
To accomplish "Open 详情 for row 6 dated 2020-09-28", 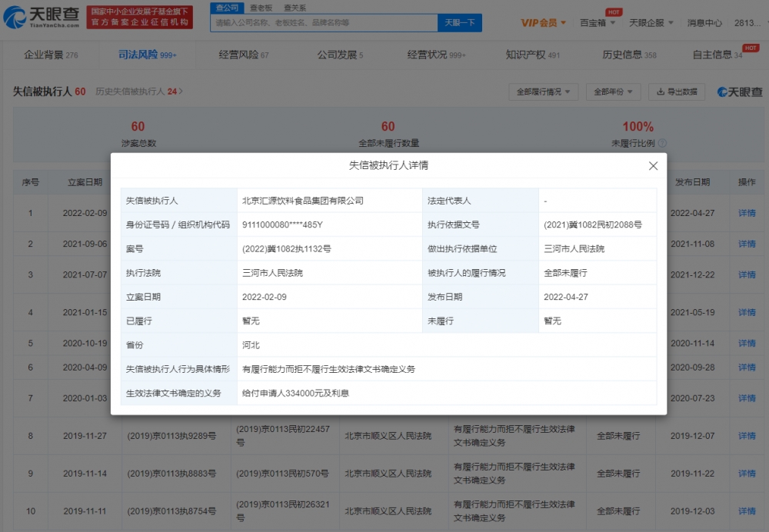I will (x=747, y=367).
